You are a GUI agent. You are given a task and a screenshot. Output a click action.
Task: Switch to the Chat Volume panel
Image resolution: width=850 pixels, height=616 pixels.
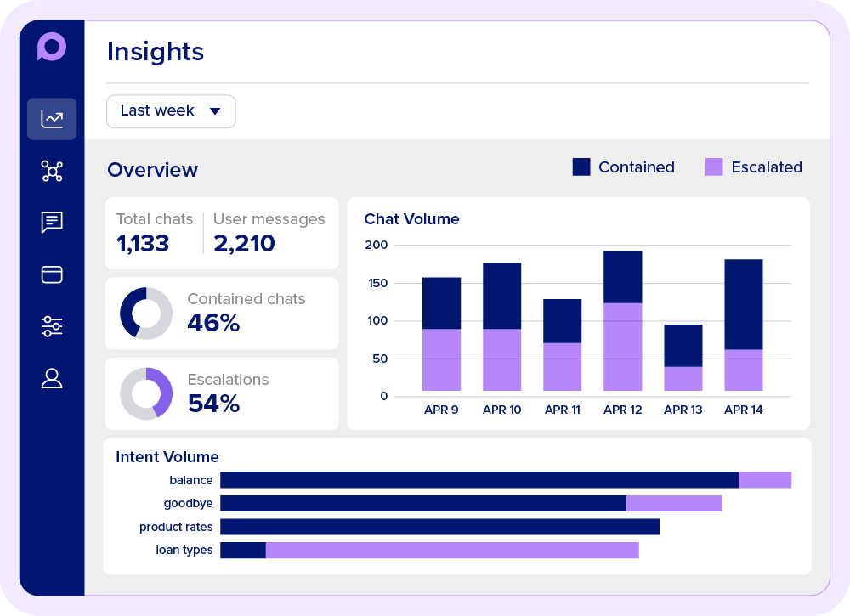pos(411,219)
